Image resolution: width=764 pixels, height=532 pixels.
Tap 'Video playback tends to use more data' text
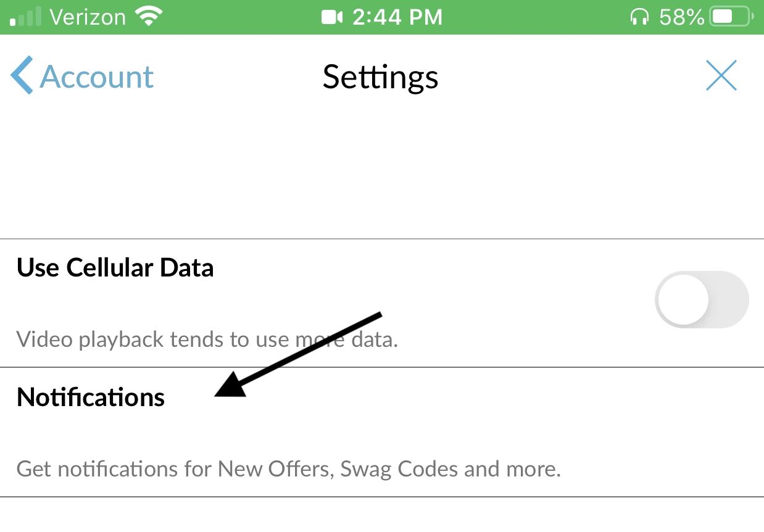point(207,339)
